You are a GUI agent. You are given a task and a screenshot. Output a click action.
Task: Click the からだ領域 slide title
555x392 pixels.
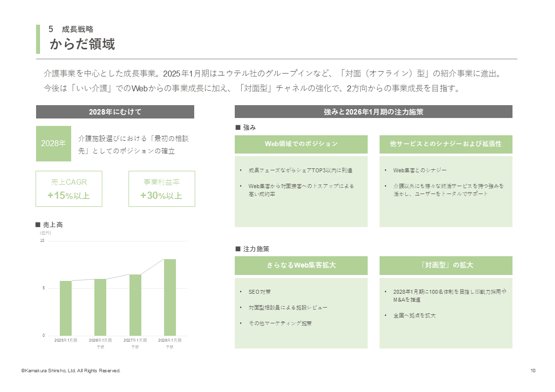click(82, 44)
